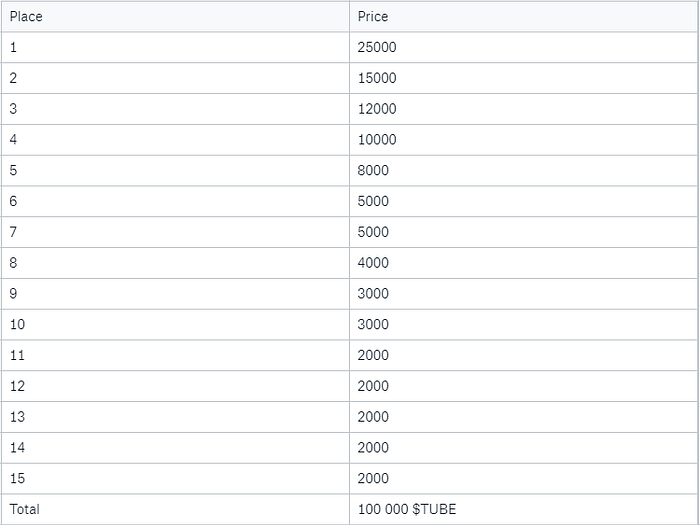The height and width of the screenshot is (525, 700).
Task: Click the 100 000 $TUBE total
Action: click(407, 509)
